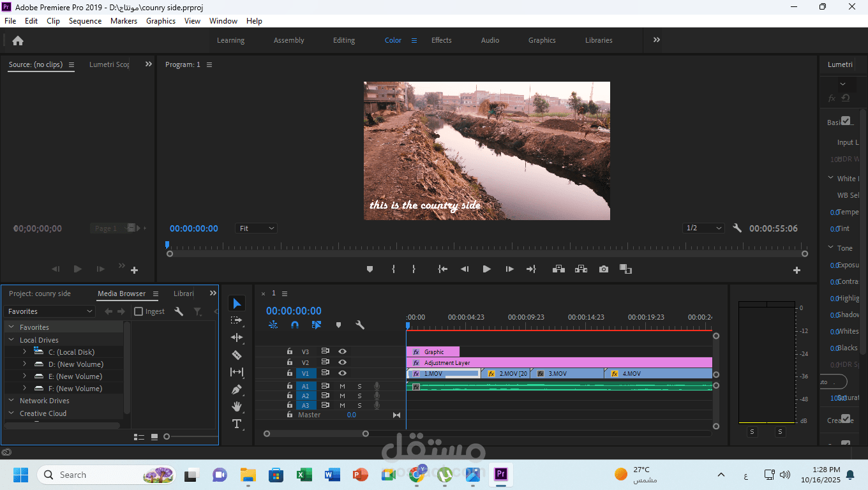Play the sequence in Program monitor
Viewport: 868px width, 490px height.
486,269
